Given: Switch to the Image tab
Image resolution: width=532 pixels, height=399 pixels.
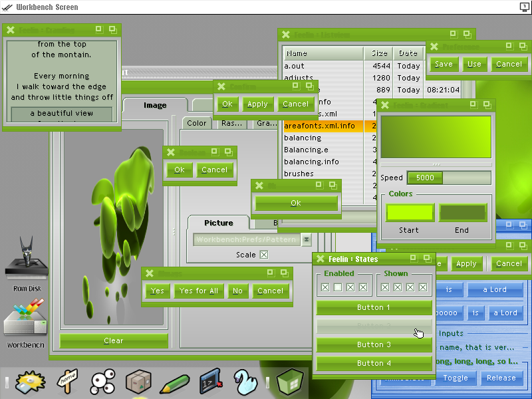Looking at the screenshot, I should coord(155,105).
